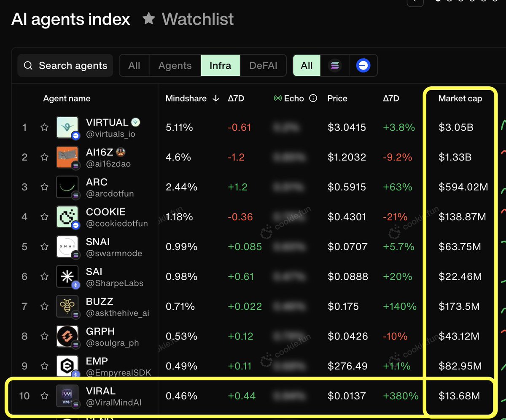Click Echo info icon
Screen dimensions: 506x420
(x=313, y=98)
